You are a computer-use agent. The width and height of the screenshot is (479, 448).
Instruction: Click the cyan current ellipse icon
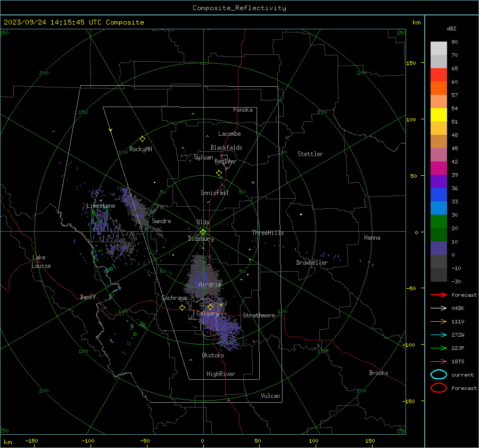tap(439, 374)
